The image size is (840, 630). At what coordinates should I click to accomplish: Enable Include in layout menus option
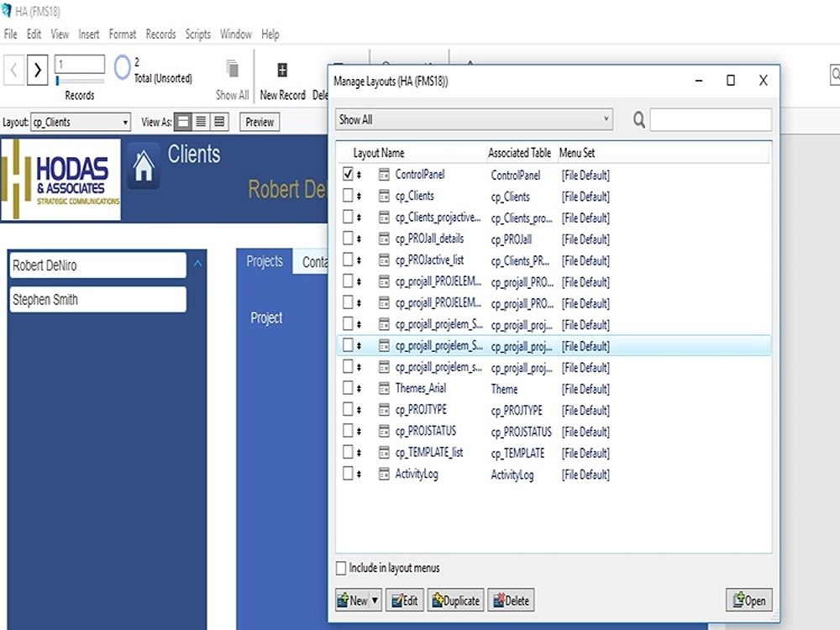341,568
